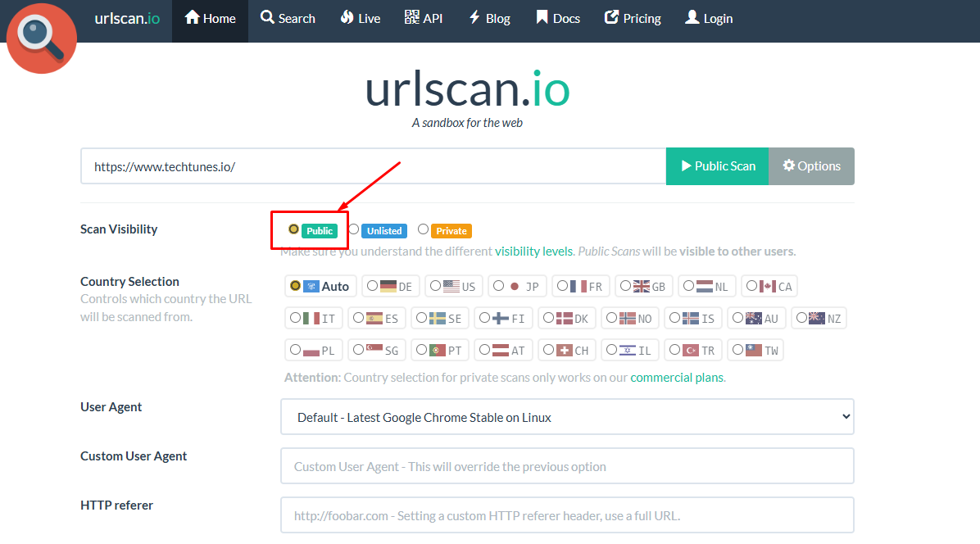Select NO country radio
Image resolution: width=980 pixels, height=544 pixels.
[x=612, y=317]
